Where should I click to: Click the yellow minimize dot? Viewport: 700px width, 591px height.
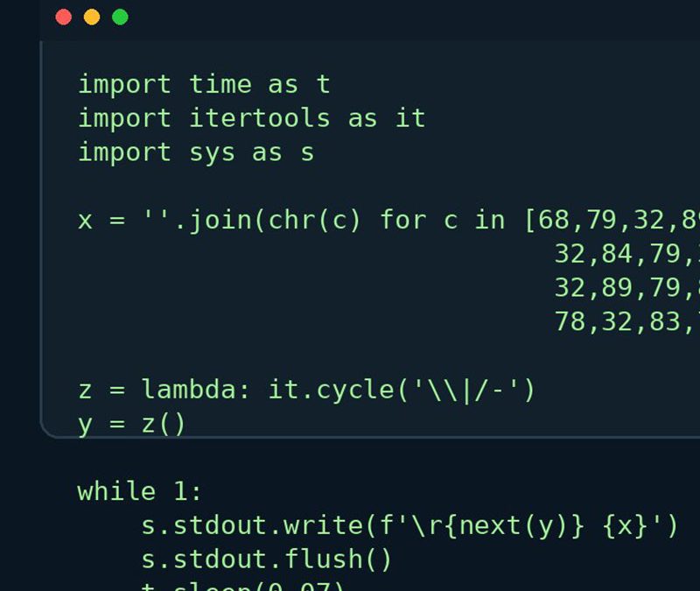point(91,16)
